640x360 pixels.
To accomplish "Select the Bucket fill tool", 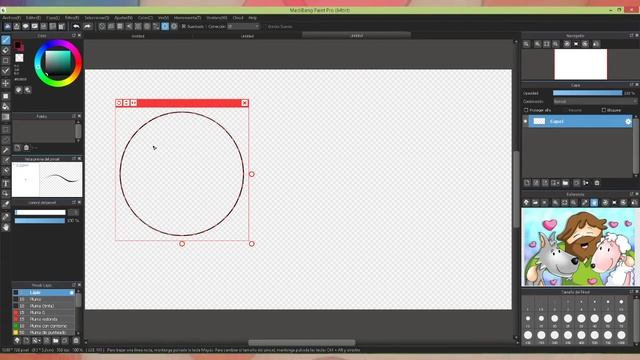I will (6, 107).
